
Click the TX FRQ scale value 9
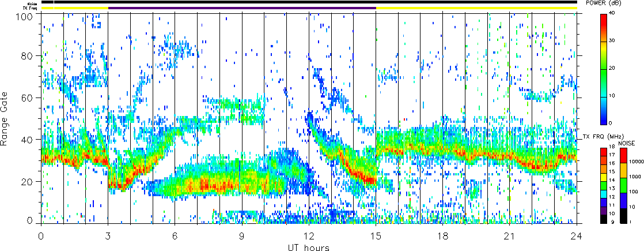(x=613, y=222)
